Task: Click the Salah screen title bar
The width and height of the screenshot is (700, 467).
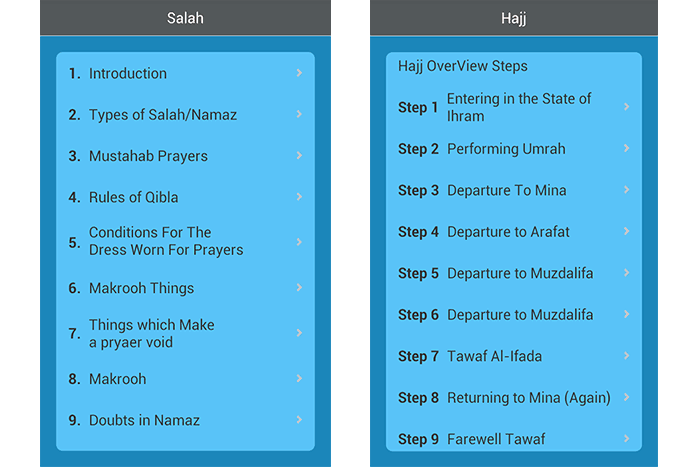Action: coord(185,18)
